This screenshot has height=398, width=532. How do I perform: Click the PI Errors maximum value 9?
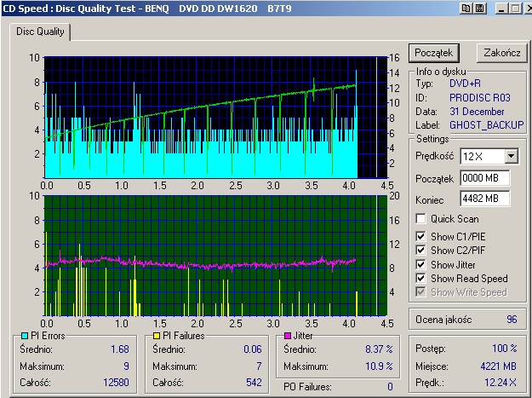[126, 366]
